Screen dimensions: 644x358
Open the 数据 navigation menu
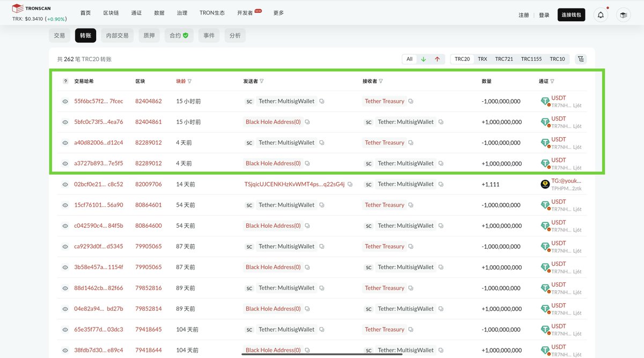click(x=159, y=13)
